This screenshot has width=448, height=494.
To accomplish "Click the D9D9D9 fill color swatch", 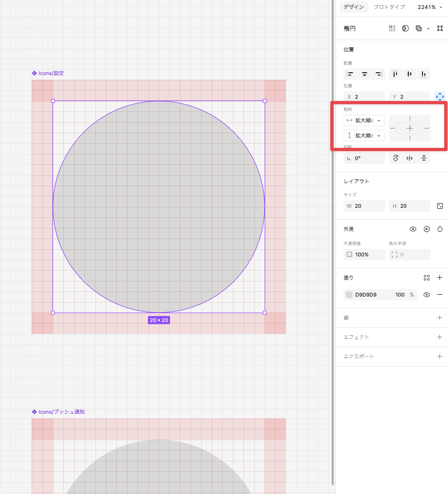I will (x=349, y=295).
